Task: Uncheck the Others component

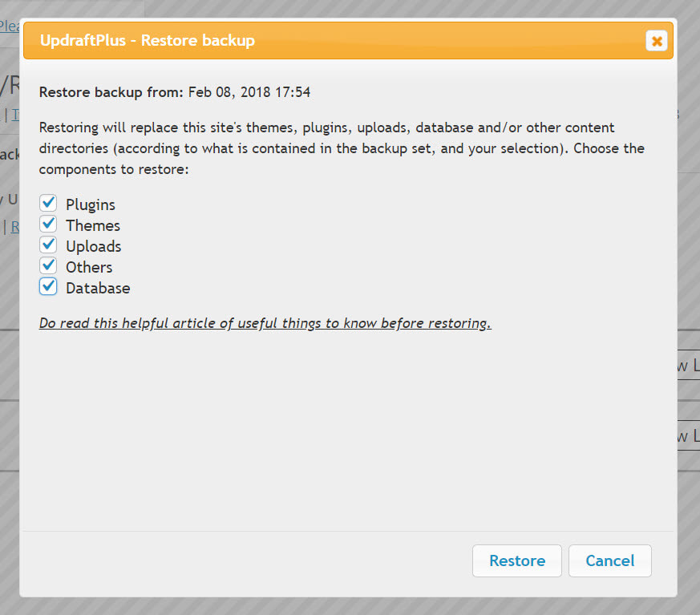Action: 47,265
